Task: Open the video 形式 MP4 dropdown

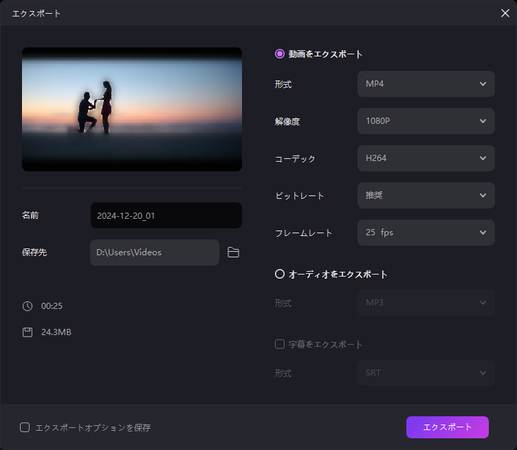Action: [426, 84]
